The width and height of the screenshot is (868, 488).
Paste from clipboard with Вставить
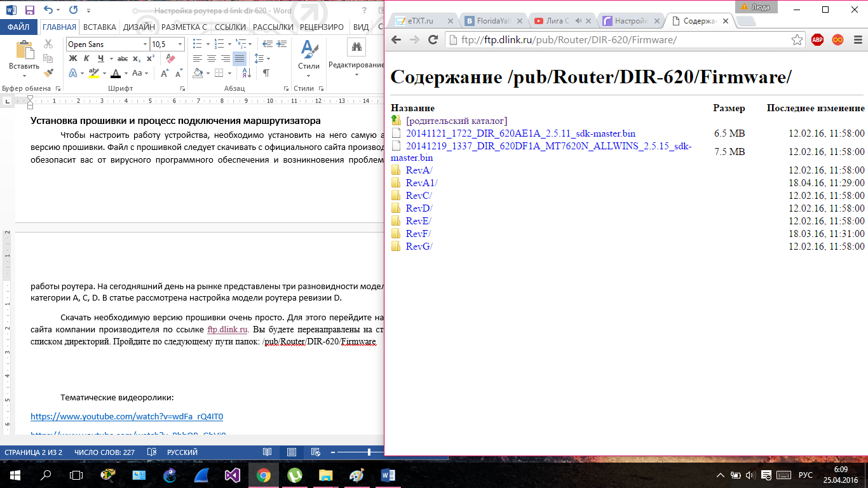pyautogui.click(x=24, y=55)
